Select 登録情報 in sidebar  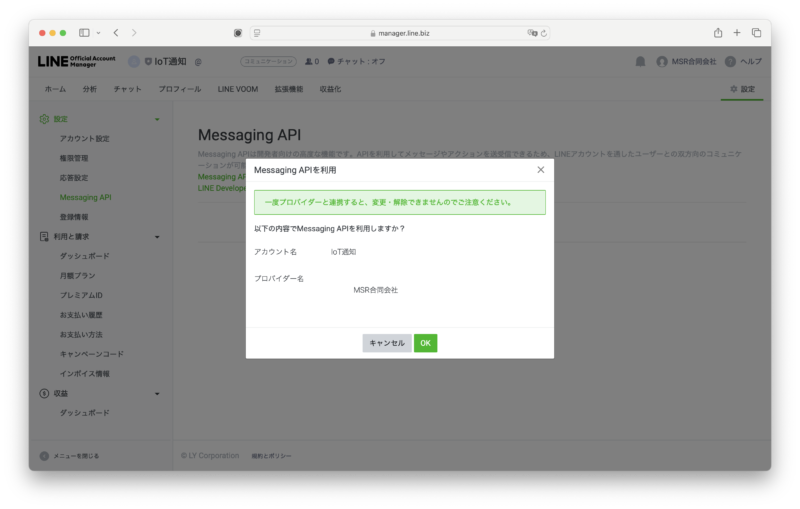(74, 217)
